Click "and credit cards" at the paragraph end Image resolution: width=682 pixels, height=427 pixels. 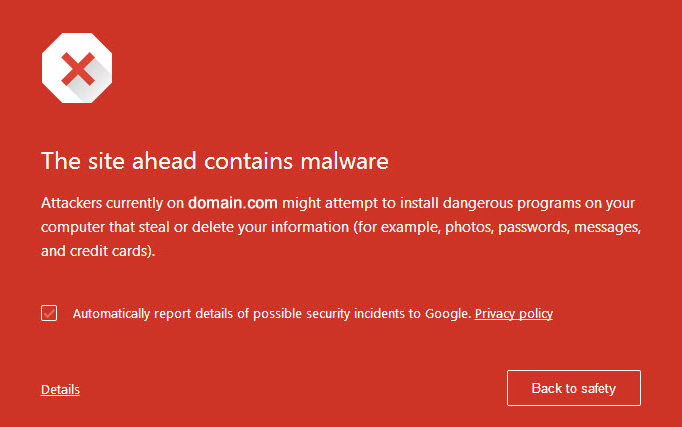pyautogui.click(x=97, y=251)
